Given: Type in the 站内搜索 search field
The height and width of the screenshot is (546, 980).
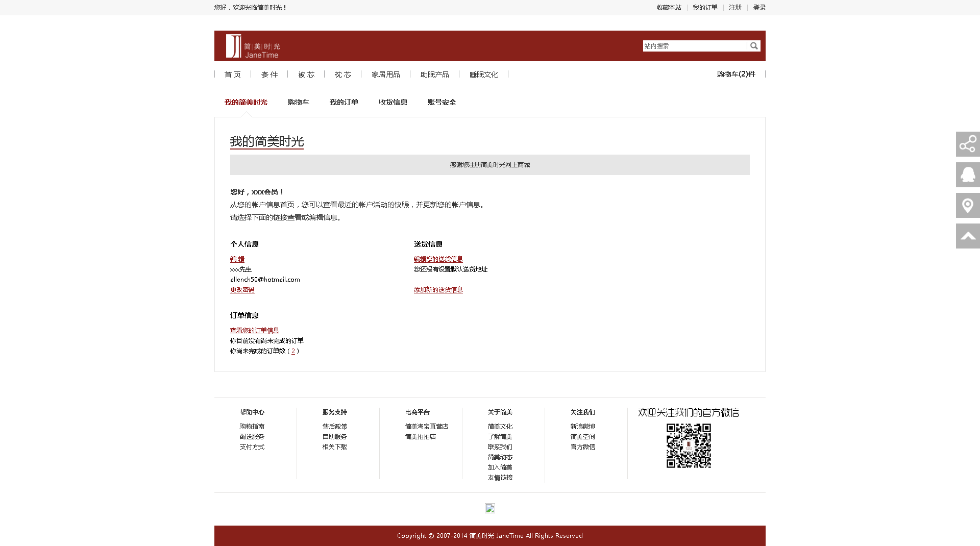Looking at the screenshot, I should 694,46.
